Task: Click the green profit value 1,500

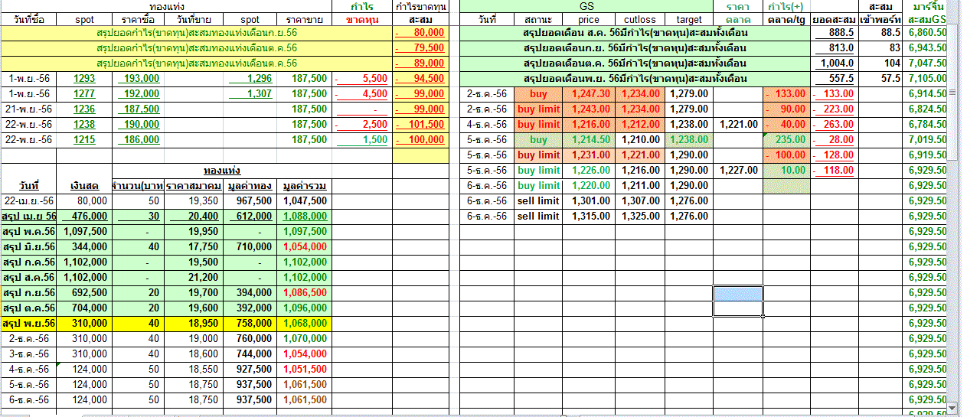Action: tap(363, 140)
